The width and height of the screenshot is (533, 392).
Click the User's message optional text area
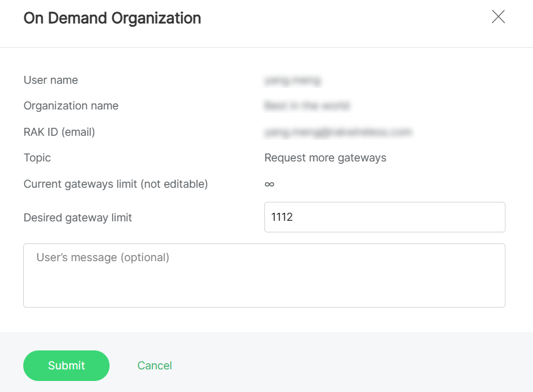pos(264,275)
